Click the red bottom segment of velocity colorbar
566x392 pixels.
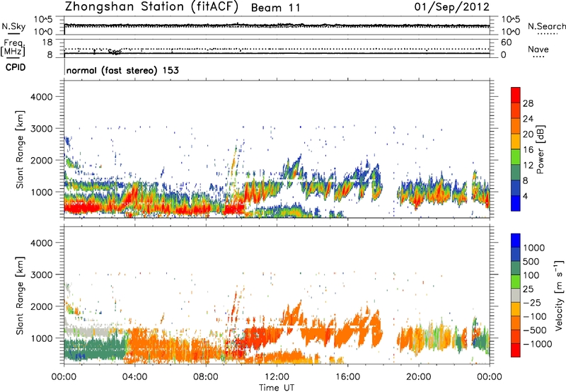coord(516,350)
